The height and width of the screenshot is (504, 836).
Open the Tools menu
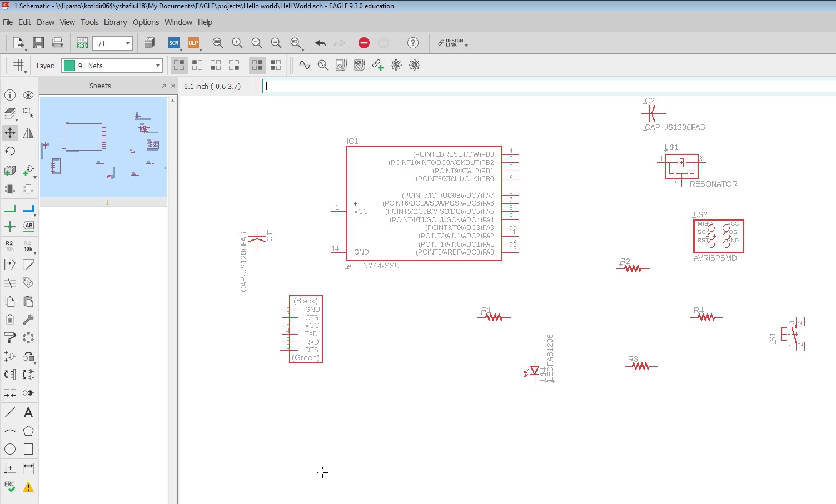pyautogui.click(x=89, y=22)
